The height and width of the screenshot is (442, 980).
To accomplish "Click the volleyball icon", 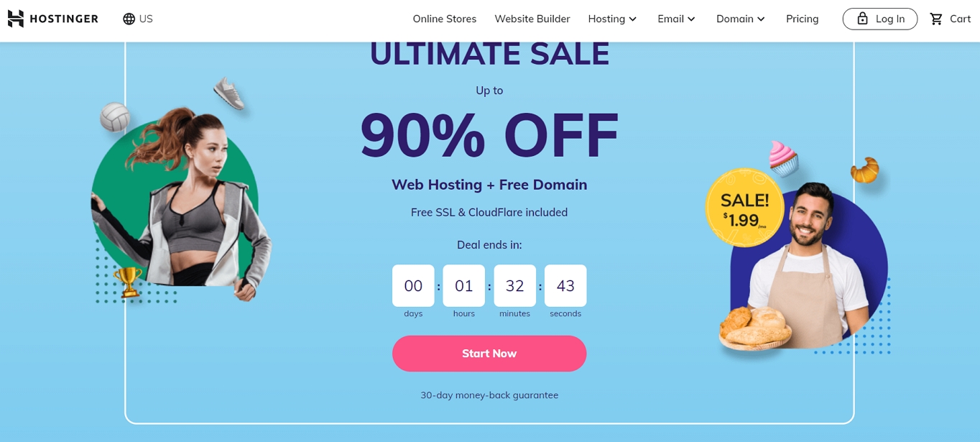I will pyautogui.click(x=114, y=117).
